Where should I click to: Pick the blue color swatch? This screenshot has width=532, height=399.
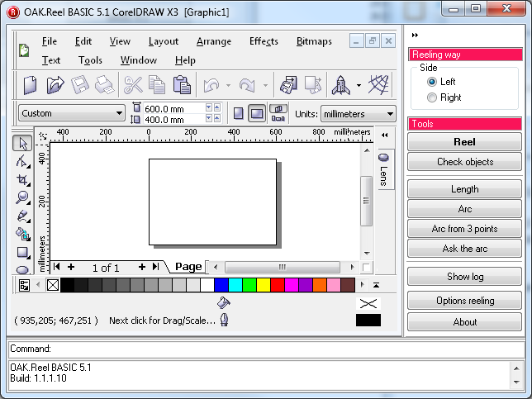[x=221, y=285]
